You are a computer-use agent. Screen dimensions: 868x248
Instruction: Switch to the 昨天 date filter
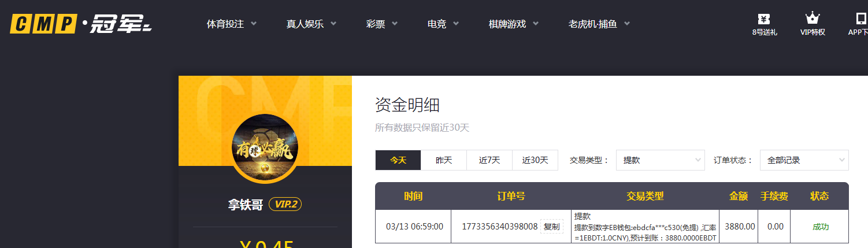click(x=443, y=160)
